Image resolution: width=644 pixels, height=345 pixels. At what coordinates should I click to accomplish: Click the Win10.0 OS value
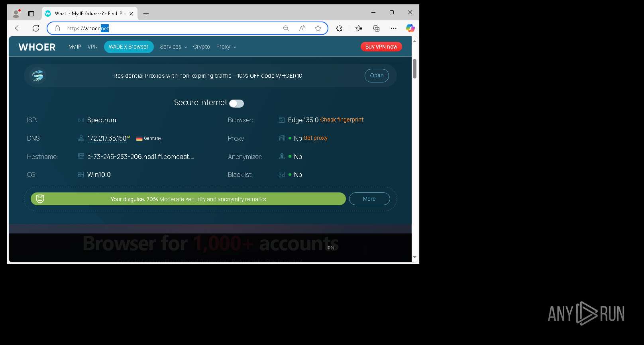[x=99, y=174]
